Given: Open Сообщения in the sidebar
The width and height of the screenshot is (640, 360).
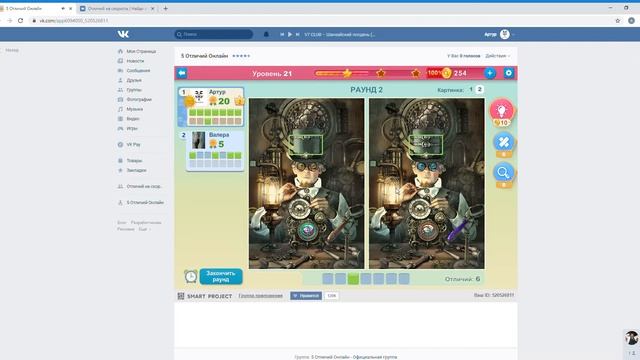Looking at the screenshot, I should pyautogui.click(x=138, y=71).
